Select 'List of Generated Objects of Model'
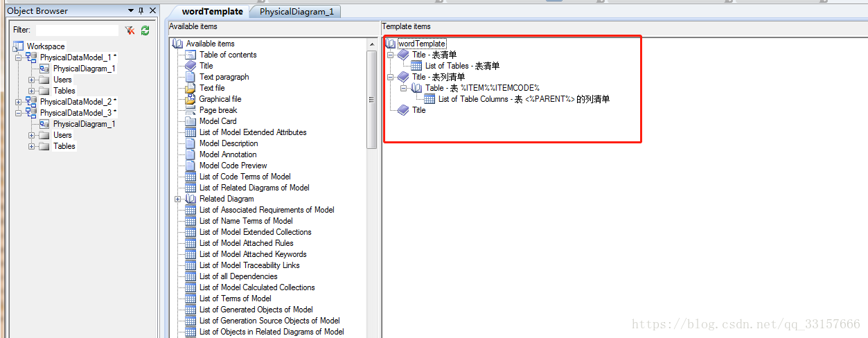The height and width of the screenshot is (338, 868). tap(256, 310)
